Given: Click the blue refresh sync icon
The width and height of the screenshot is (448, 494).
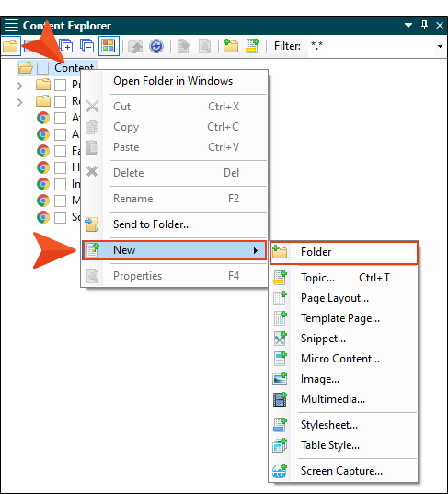Looking at the screenshot, I should click(156, 46).
